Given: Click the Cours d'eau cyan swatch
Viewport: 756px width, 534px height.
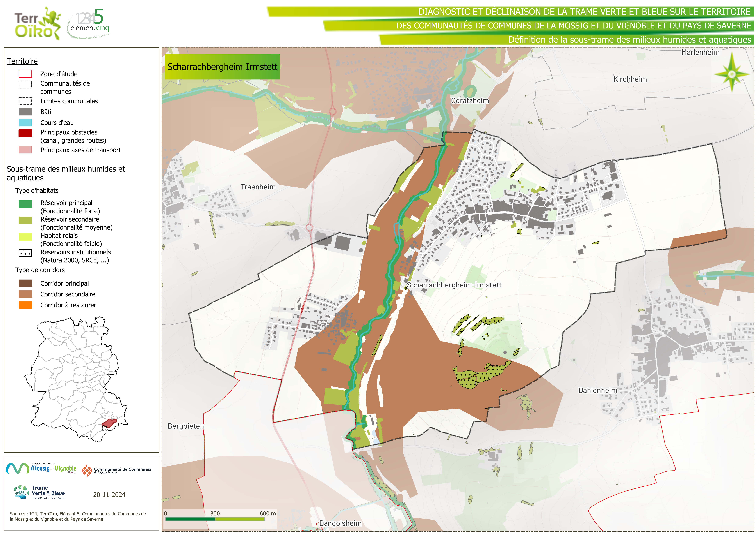Looking at the screenshot, I should (x=25, y=123).
